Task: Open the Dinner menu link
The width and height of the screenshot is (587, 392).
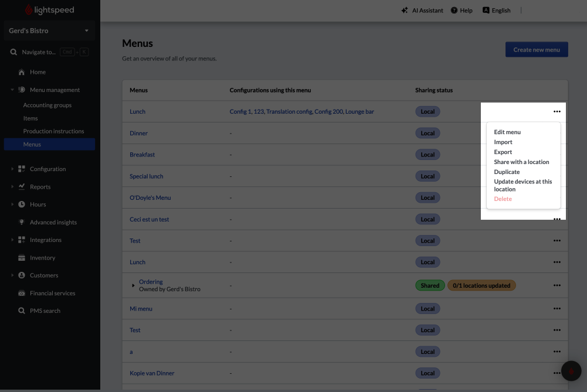Action: 138,133
